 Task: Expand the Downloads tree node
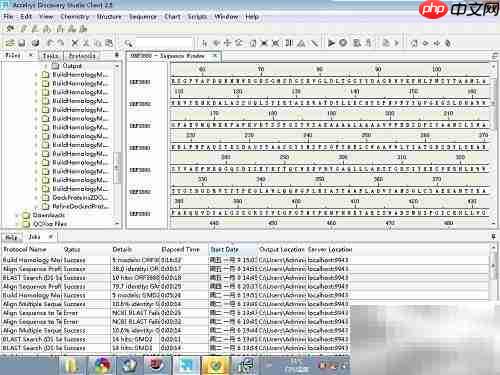coord(17,215)
